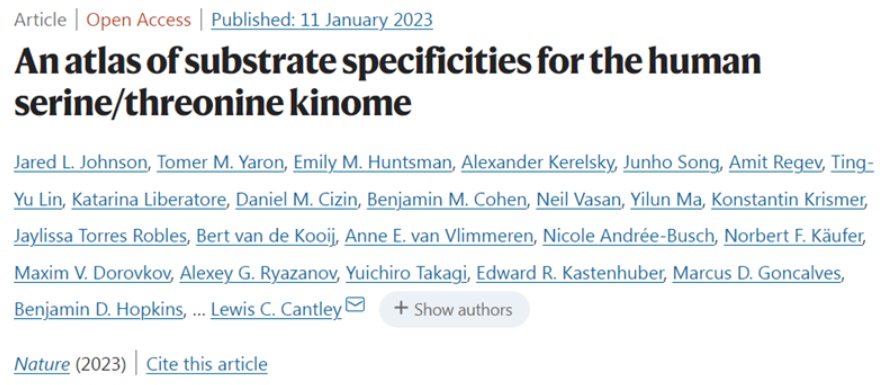Select author Tomer M. Yaron
896x385 pixels.
(x=220, y=163)
